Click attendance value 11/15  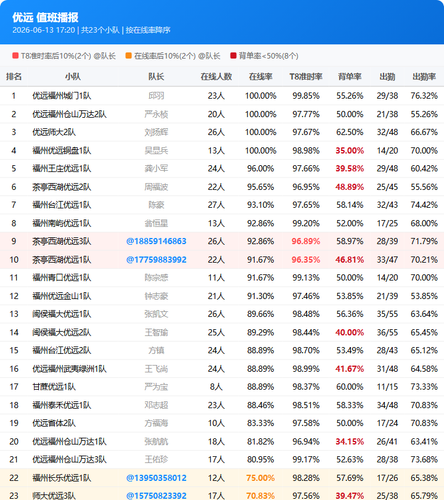387,387
